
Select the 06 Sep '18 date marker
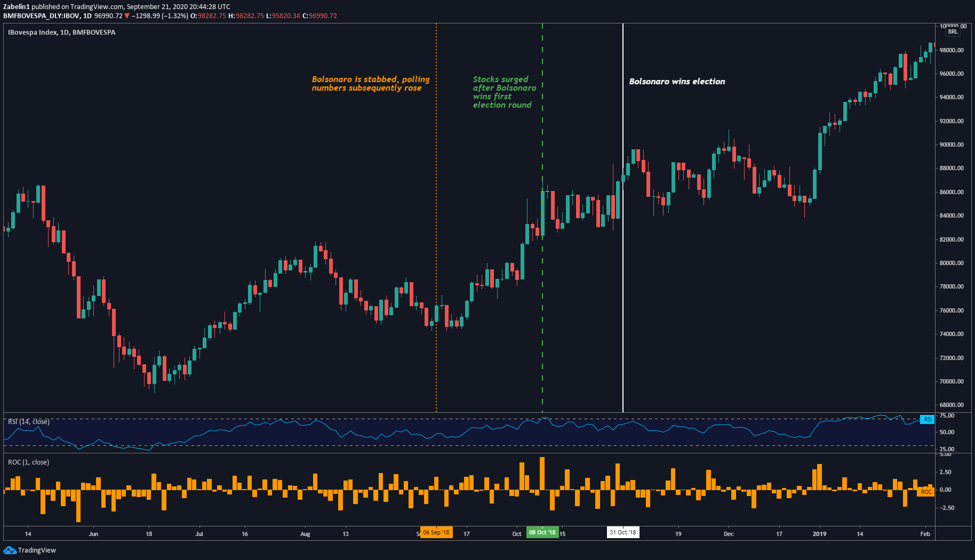tap(436, 532)
